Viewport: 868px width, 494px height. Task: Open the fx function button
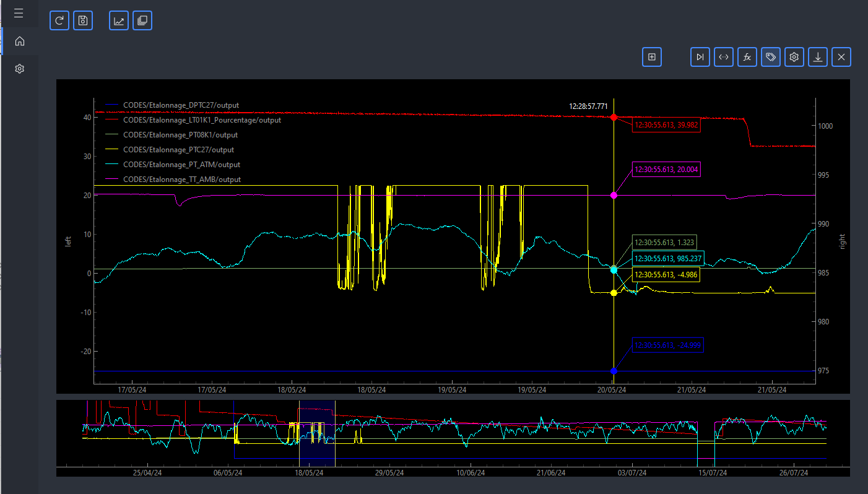[x=747, y=57]
